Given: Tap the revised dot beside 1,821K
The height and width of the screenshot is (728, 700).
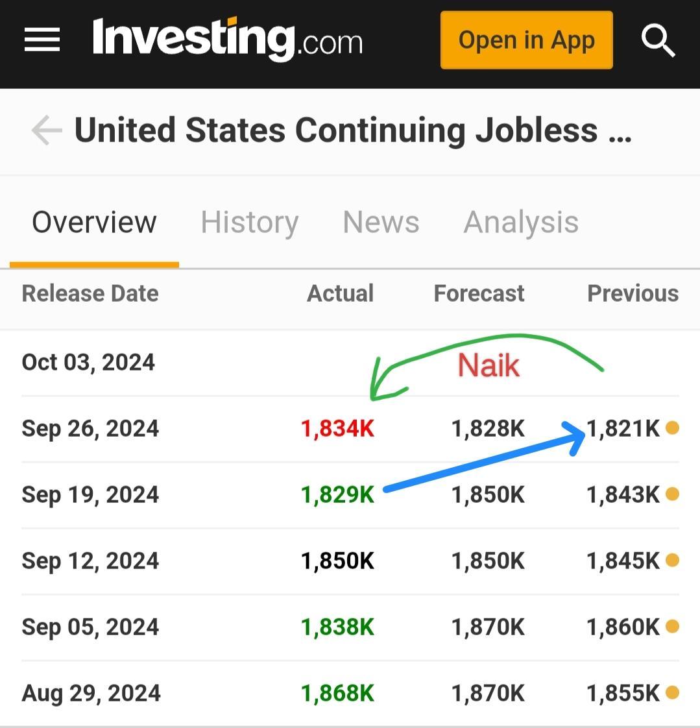Looking at the screenshot, I should pos(672,428).
